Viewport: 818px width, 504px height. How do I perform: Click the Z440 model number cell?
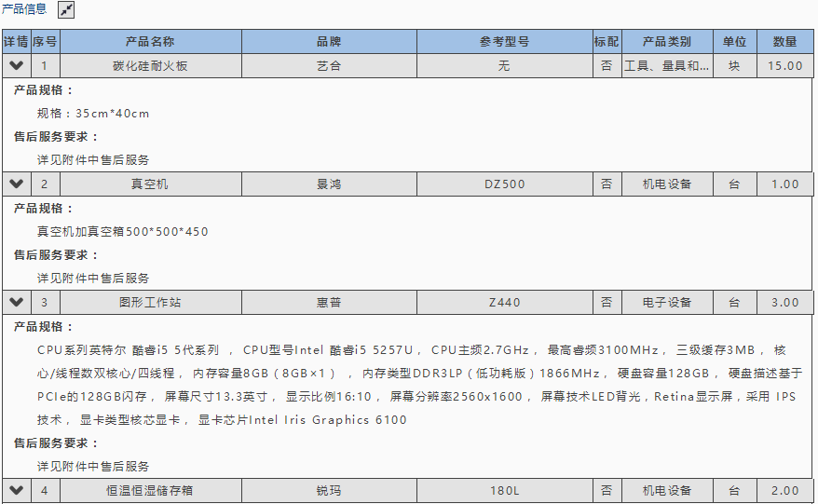504,303
